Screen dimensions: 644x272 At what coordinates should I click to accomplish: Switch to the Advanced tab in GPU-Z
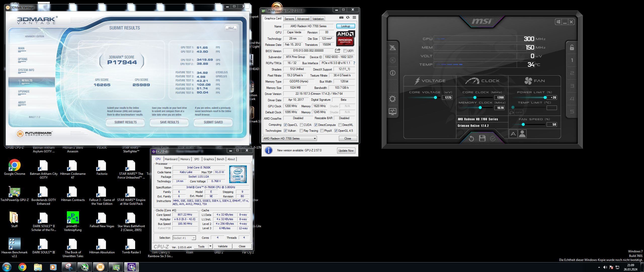pyautogui.click(x=303, y=19)
